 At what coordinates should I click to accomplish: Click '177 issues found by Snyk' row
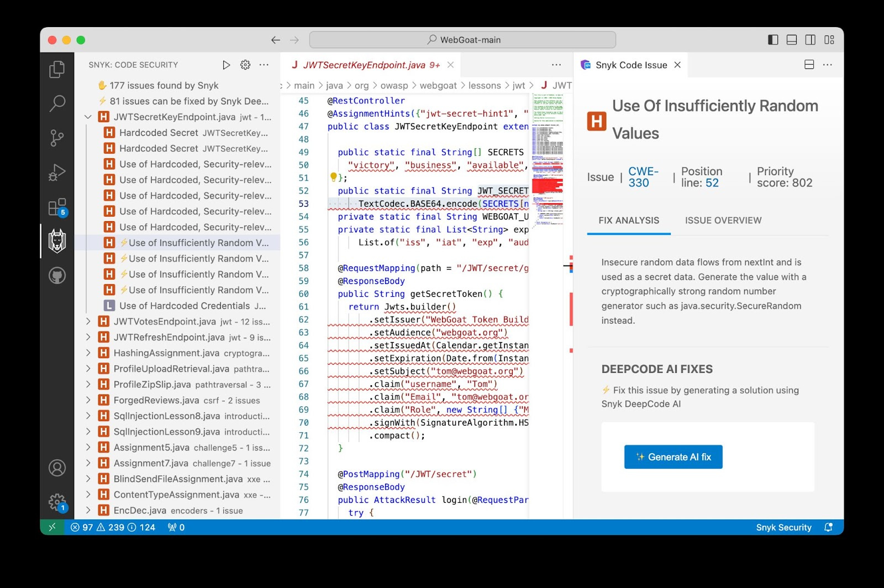pyautogui.click(x=177, y=86)
